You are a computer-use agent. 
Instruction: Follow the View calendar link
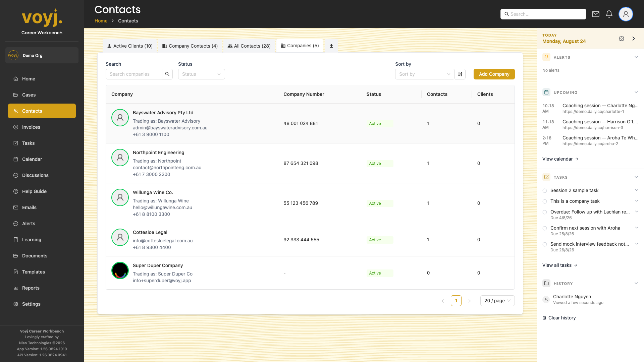560,159
